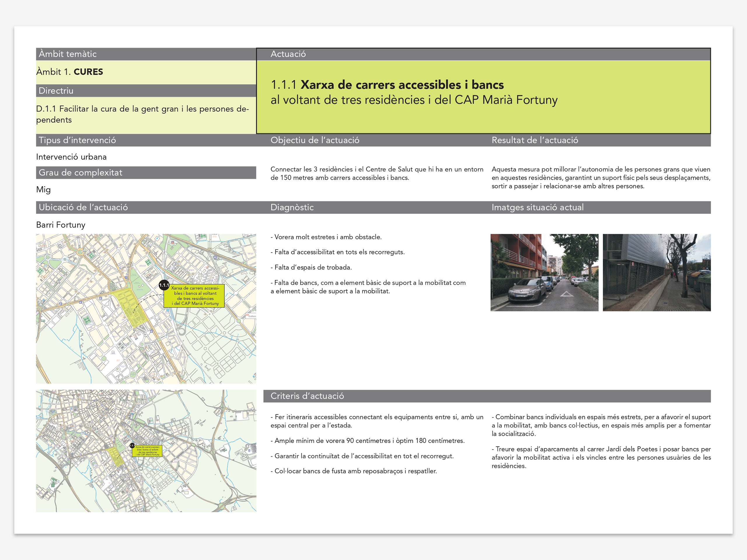Select line 'Falta d'accessibilitat en tots els recorreguts'
This screenshot has width=747, height=560.
tap(337, 252)
